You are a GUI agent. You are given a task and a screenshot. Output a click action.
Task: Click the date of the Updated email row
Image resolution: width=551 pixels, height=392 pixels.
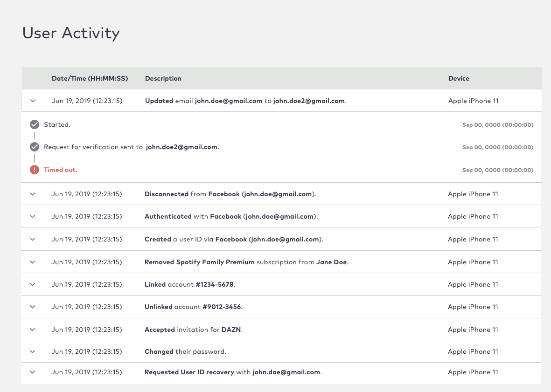pyautogui.click(x=87, y=101)
